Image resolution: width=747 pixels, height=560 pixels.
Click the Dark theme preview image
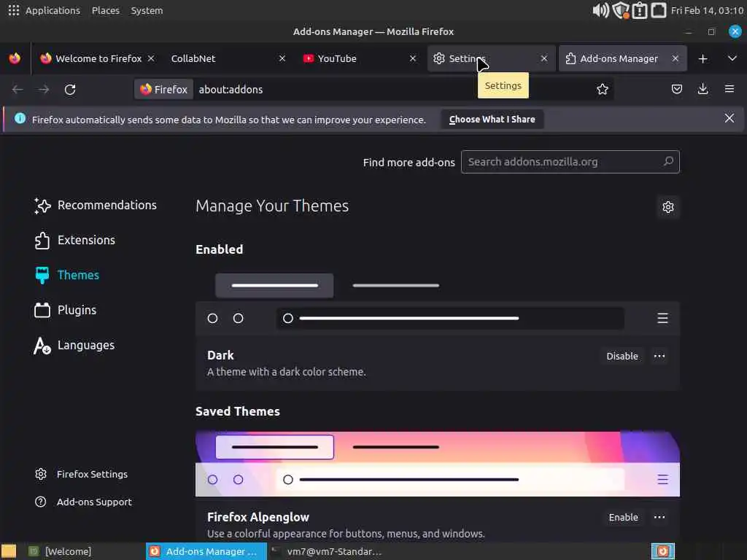click(438, 302)
